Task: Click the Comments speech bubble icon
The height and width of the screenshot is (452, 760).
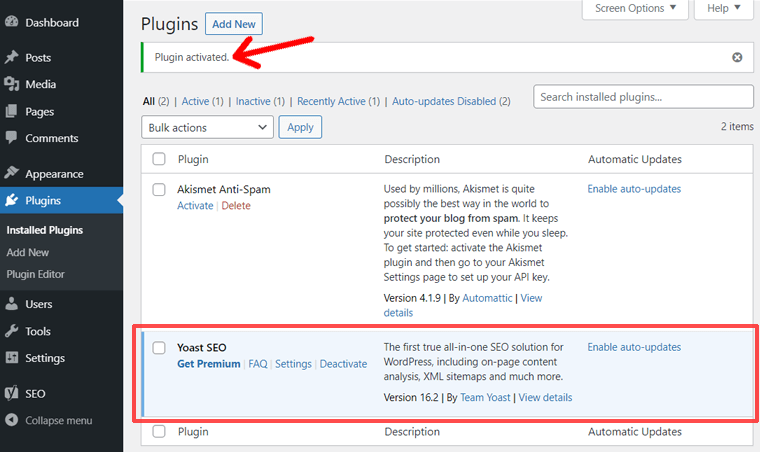Action: point(12,138)
